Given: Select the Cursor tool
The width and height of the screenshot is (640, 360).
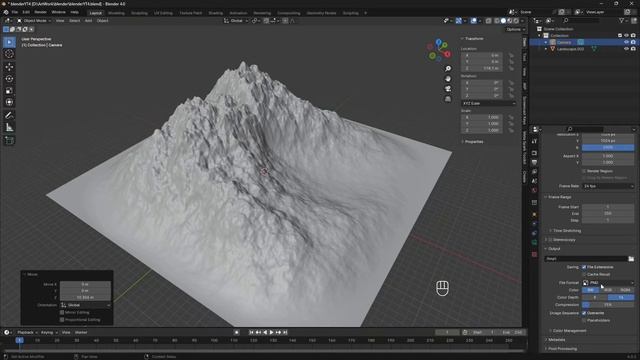Looking at the screenshot, I should point(9,54).
